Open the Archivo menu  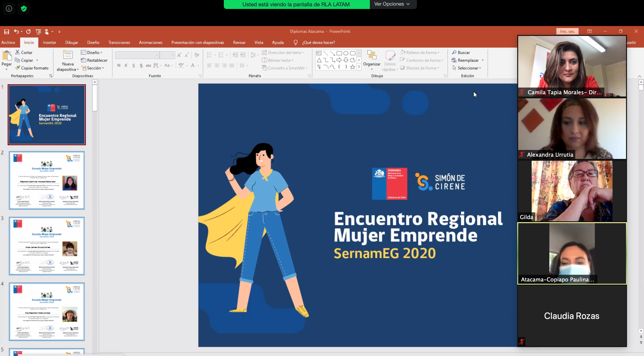click(x=8, y=42)
